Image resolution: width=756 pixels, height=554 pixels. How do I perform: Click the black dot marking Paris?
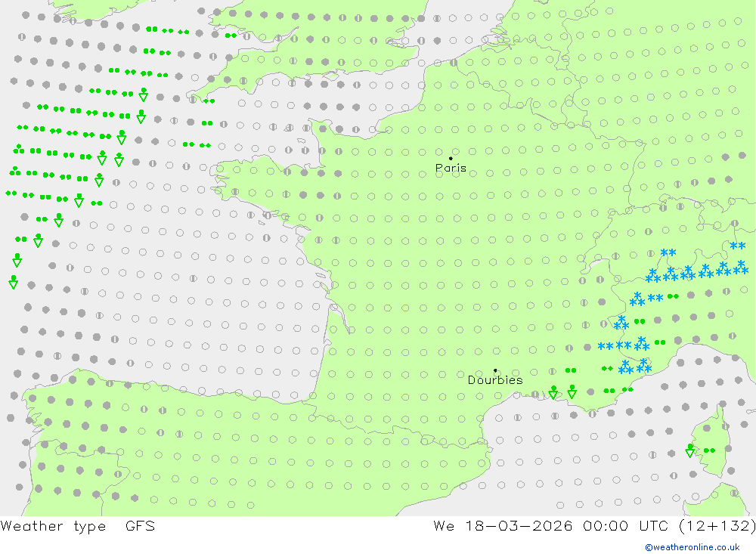(451, 158)
